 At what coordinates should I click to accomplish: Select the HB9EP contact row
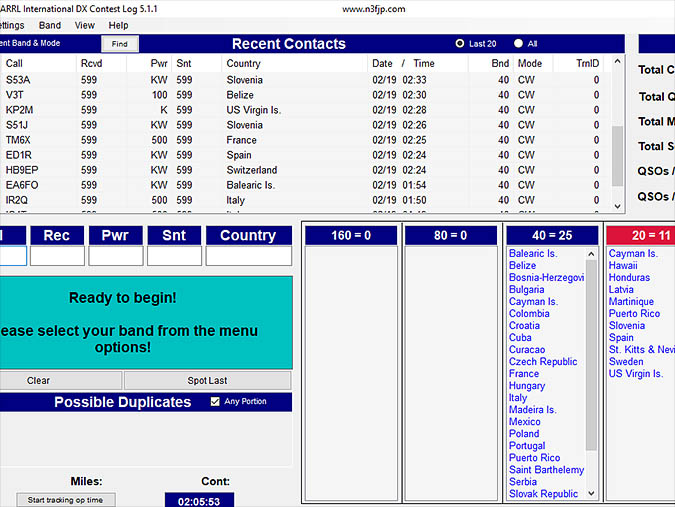(x=305, y=170)
